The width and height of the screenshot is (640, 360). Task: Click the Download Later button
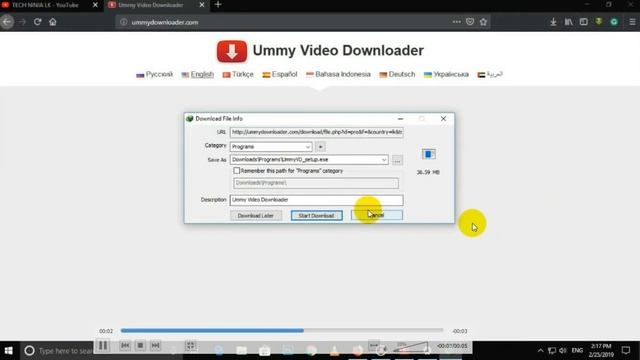(x=256, y=216)
